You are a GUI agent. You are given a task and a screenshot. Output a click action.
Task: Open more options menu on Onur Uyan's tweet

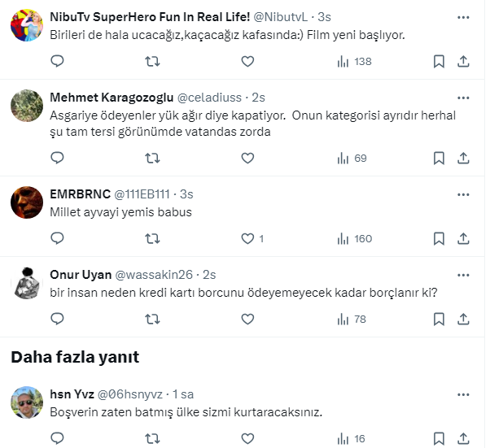[463, 274]
